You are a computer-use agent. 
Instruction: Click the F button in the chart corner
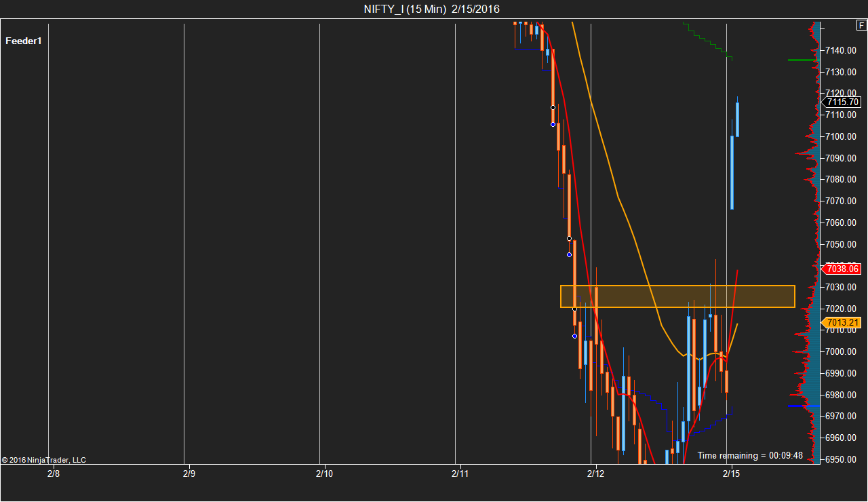click(862, 26)
